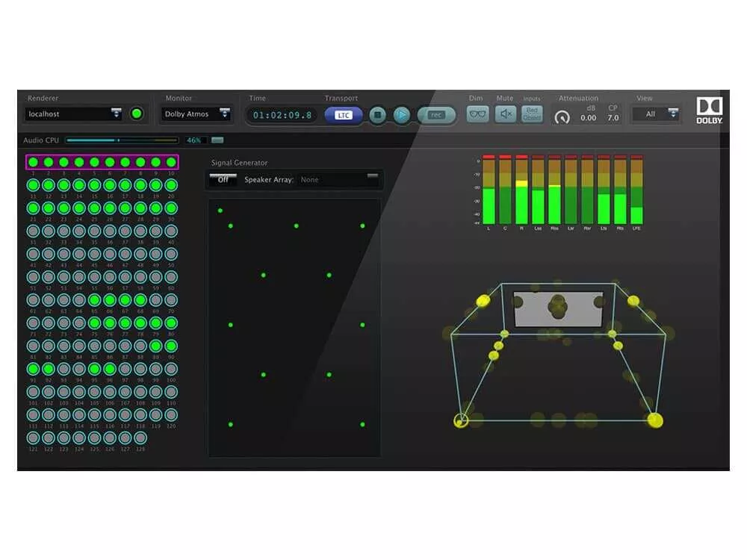Click the Dolby logo

pos(709,110)
